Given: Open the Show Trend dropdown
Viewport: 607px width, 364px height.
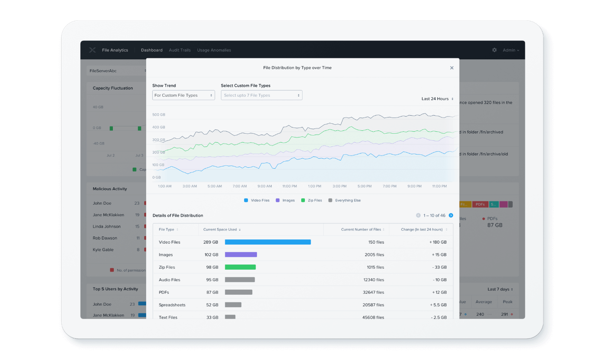Looking at the screenshot, I should [184, 95].
